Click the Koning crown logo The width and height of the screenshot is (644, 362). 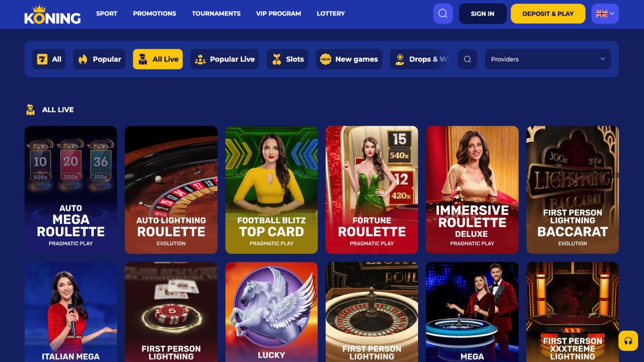pyautogui.click(x=53, y=14)
